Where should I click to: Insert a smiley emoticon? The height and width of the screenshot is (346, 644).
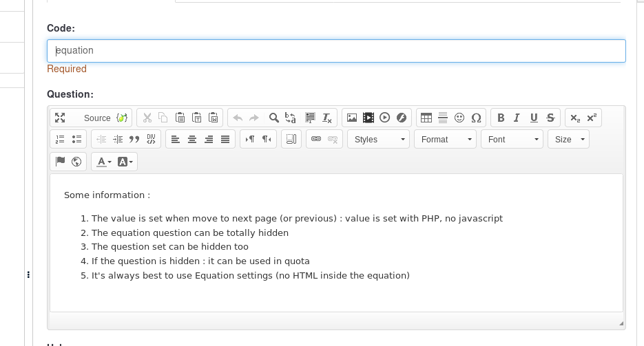(459, 118)
